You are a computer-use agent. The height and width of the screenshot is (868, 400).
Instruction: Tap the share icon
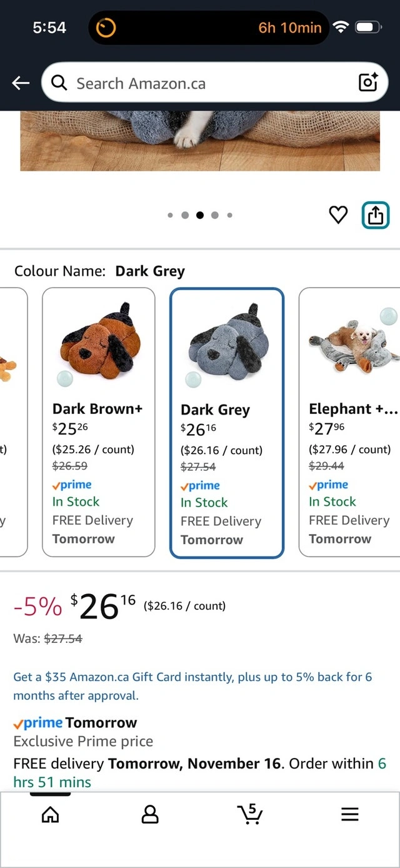click(x=375, y=215)
